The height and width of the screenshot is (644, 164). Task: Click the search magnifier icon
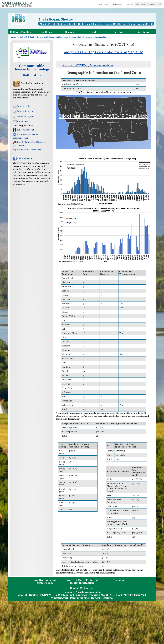(x=160, y=4)
